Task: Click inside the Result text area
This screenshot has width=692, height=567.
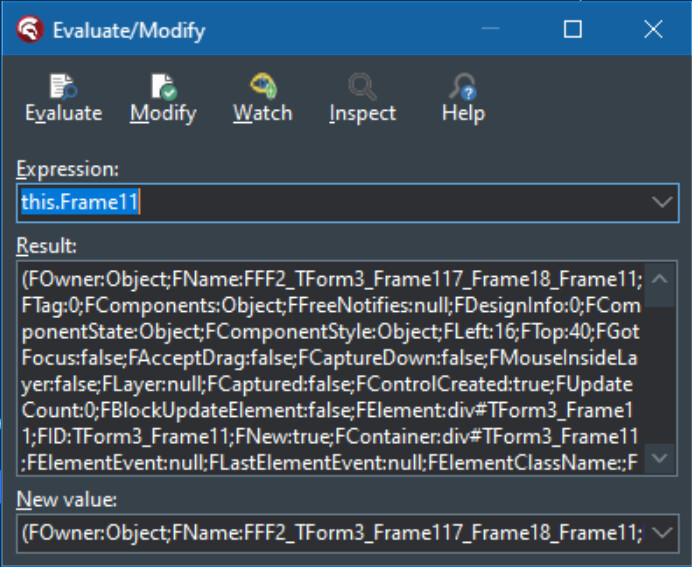Action: 331,368
